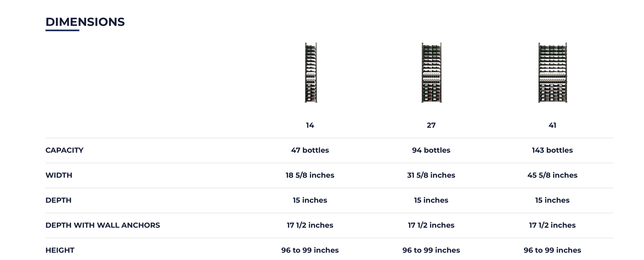The height and width of the screenshot is (260, 644).
Task: Click the 143 bottles capacity value
Action: tap(552, 150)
